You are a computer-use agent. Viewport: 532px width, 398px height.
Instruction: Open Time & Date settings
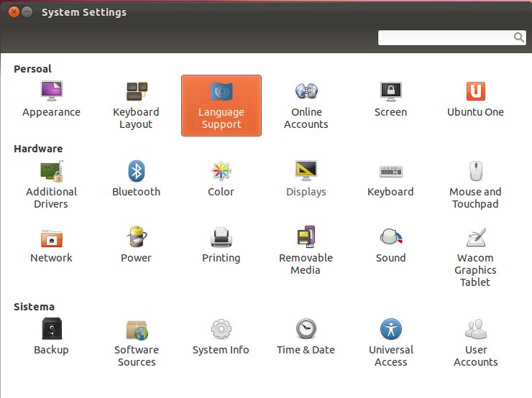[306, 336]
